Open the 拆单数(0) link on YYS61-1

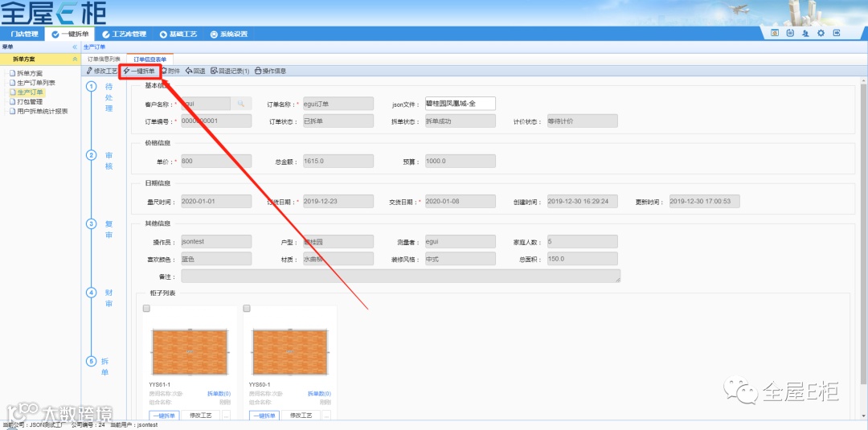(x=219, y=394)
